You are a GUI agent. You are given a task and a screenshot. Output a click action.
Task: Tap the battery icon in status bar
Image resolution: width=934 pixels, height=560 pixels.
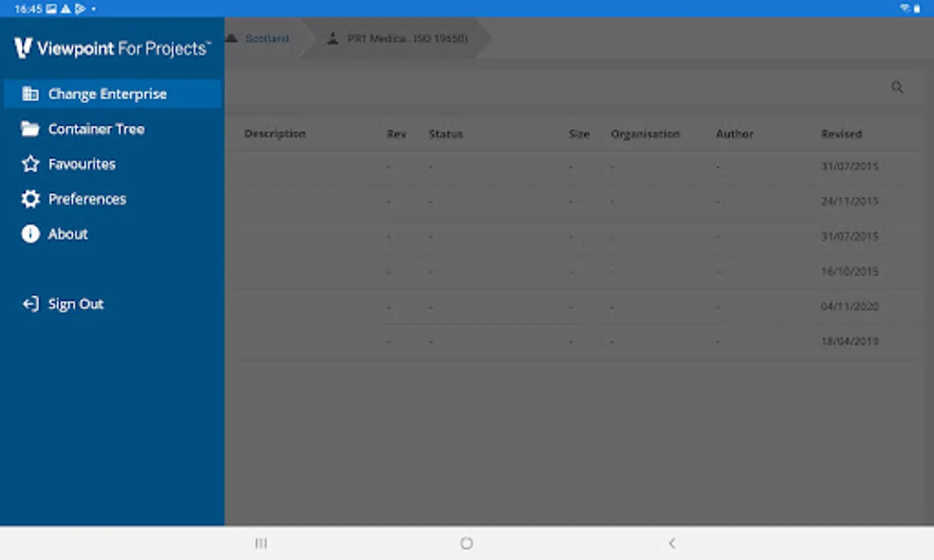click(917, 9)
